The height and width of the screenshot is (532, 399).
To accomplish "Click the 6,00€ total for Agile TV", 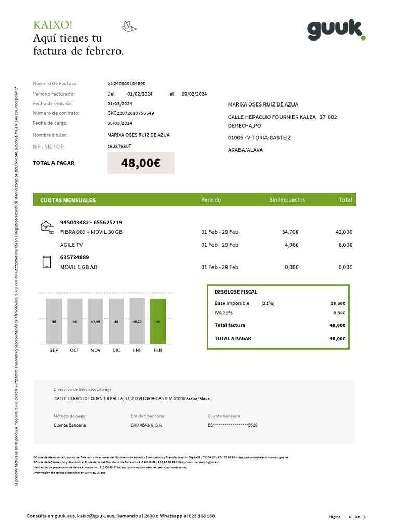I will 345,245.
